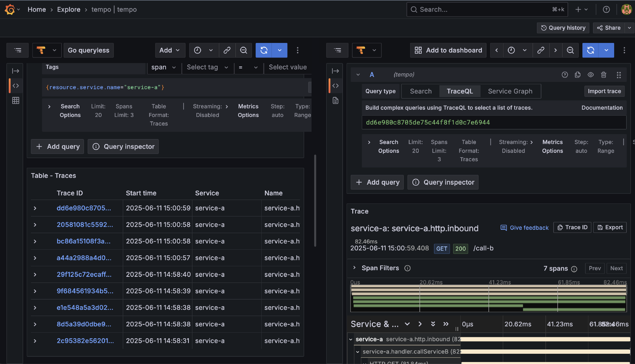Open trace 20581081c5592 link

85,225
